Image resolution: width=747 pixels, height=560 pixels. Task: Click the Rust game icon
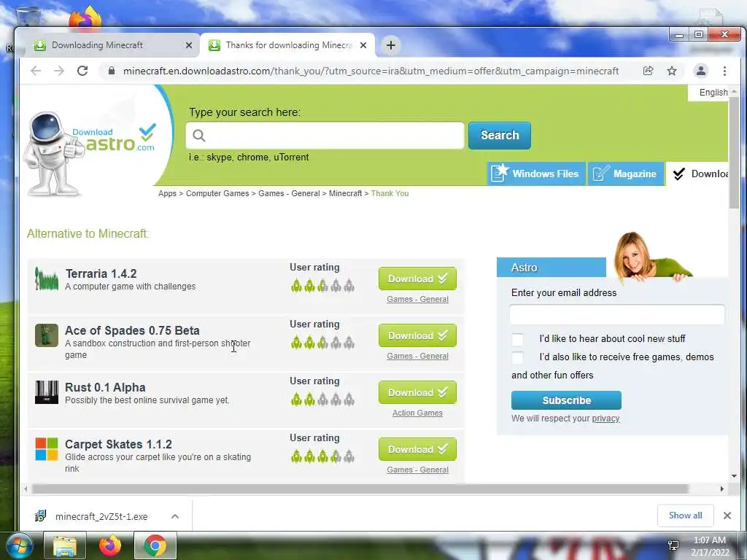pos(46,392)
